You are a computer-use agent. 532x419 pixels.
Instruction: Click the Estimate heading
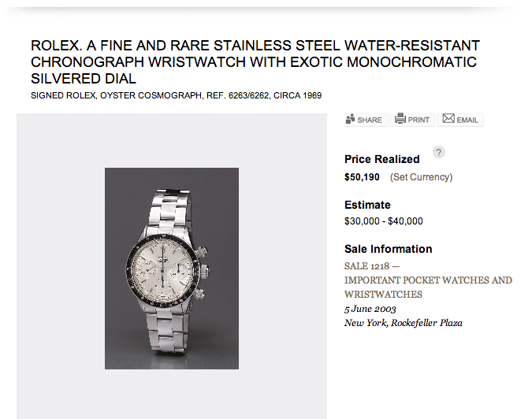click(x=367, y=205)
